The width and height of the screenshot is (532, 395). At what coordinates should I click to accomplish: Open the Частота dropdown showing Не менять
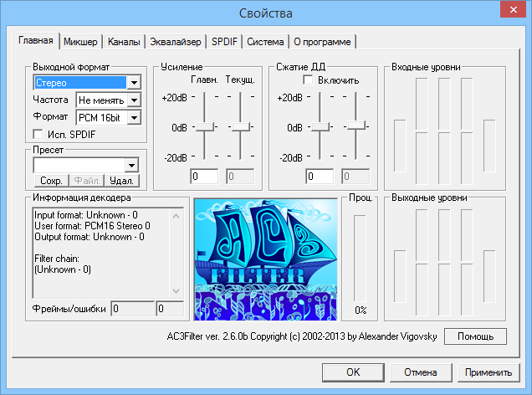pos(135,100)
